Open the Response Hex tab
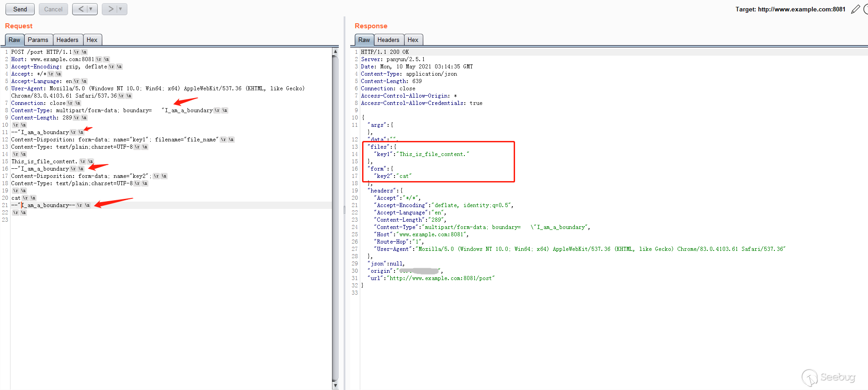Viewport: 868px width, 390px height. click(x=413, y=40)
